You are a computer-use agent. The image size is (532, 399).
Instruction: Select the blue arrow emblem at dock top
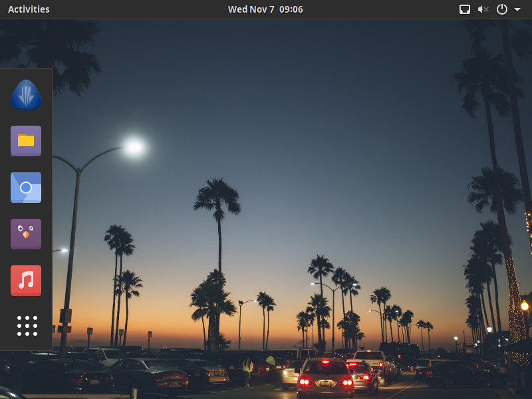pyautogui.click(x=25, y=94)
